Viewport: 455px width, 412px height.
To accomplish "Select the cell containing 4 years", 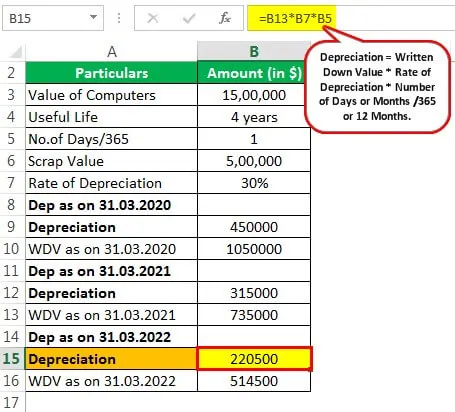I will click(254, 117).
